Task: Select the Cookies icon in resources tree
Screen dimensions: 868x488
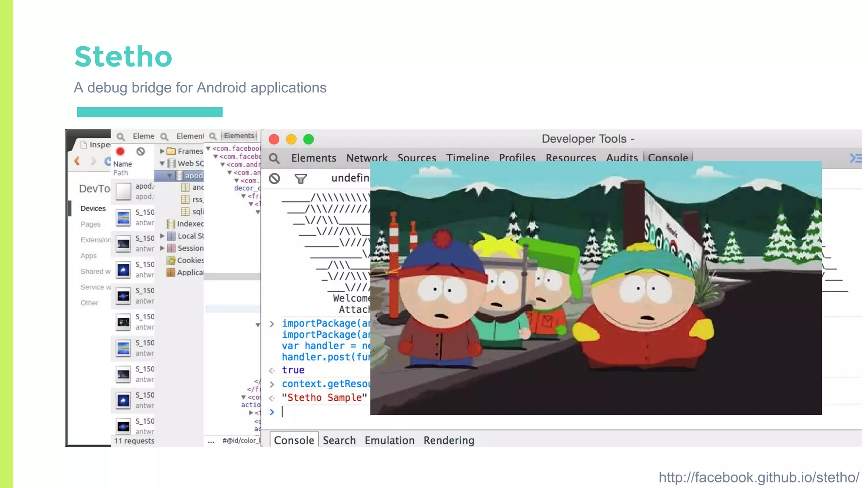Action: (x=171, y=260)
